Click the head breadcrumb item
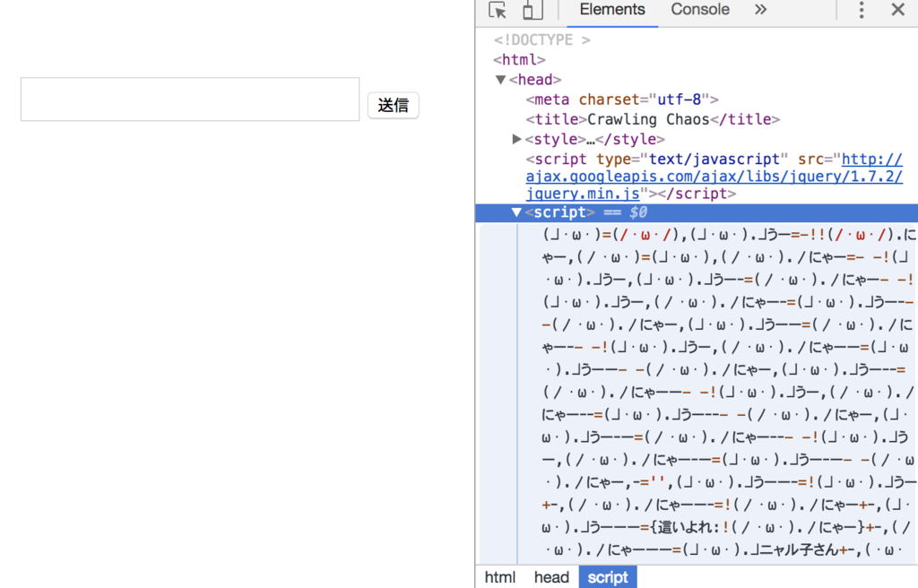 [551, 577]
